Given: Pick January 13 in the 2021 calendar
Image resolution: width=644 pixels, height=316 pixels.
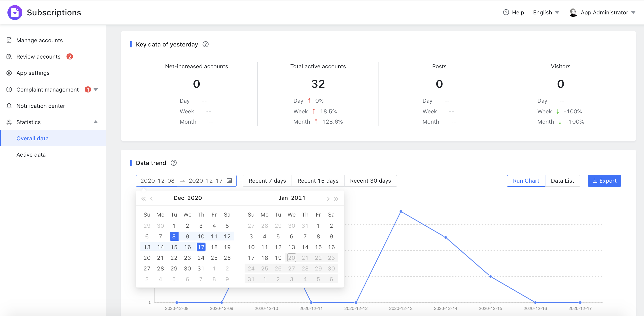Looking at the screenshot, I should 292,247.
